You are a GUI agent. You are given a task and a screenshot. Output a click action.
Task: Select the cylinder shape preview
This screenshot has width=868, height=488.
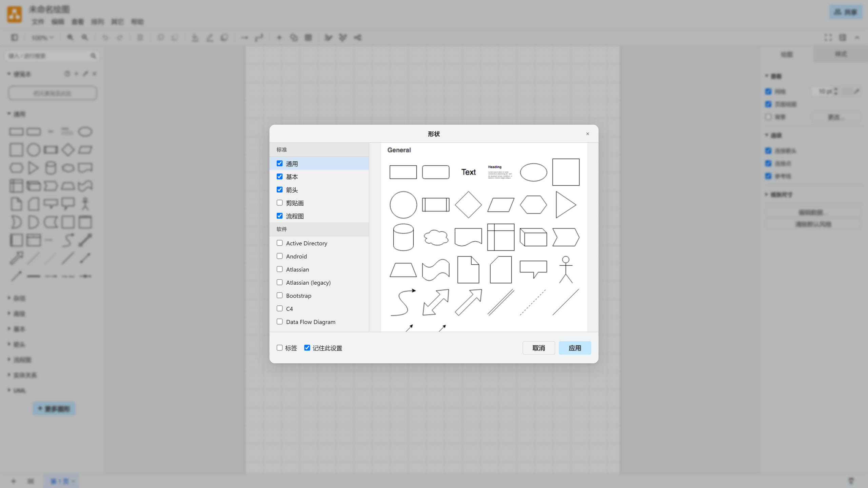tap(403, 237)
